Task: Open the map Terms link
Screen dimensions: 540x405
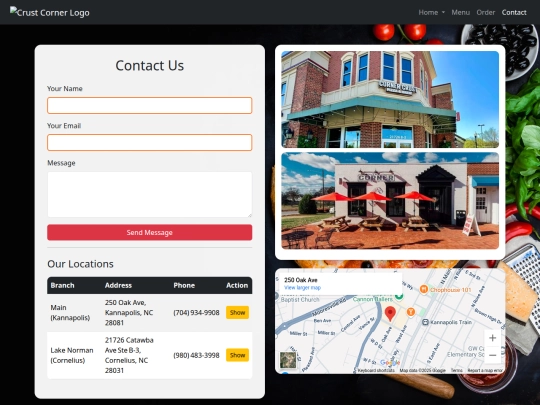Action: click(457, 371)
